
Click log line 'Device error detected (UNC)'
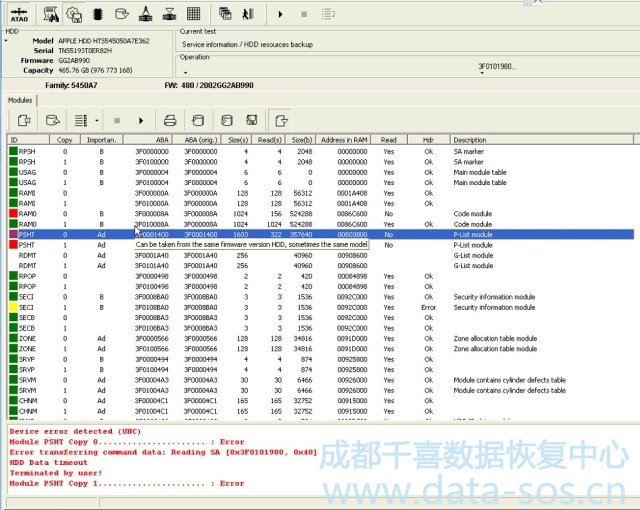click(x=75, y=432)
